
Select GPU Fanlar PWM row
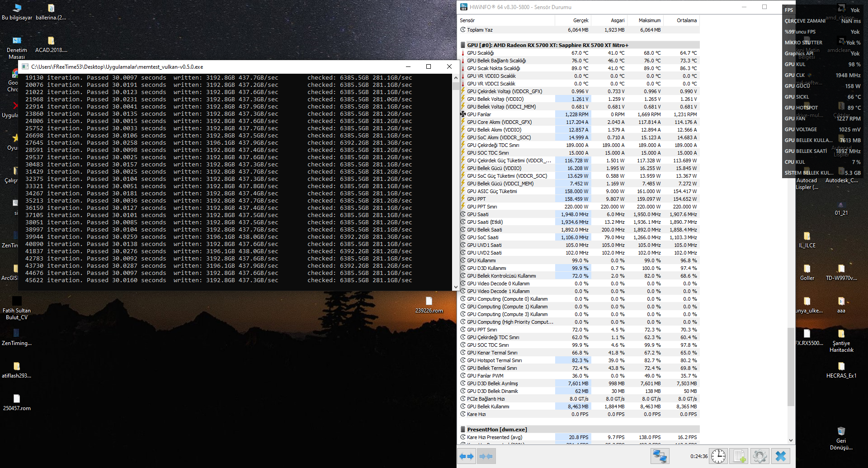(x=580, y=376)
